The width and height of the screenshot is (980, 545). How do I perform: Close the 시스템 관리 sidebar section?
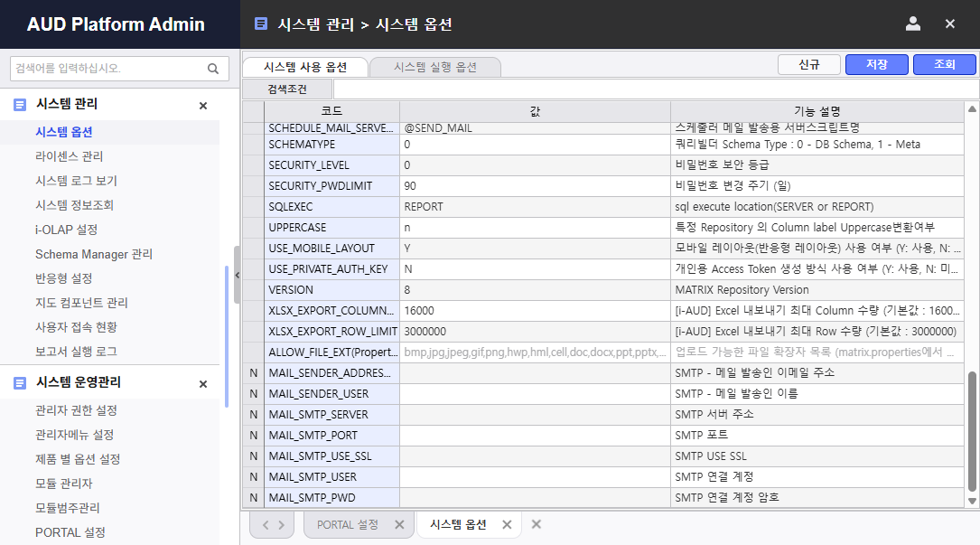pyautogui.click(x=203, y=106)
